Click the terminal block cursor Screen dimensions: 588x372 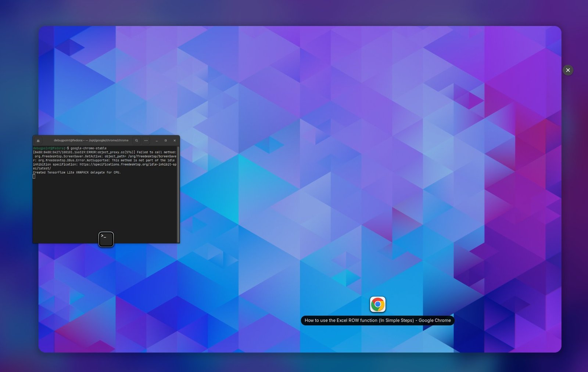34,177
